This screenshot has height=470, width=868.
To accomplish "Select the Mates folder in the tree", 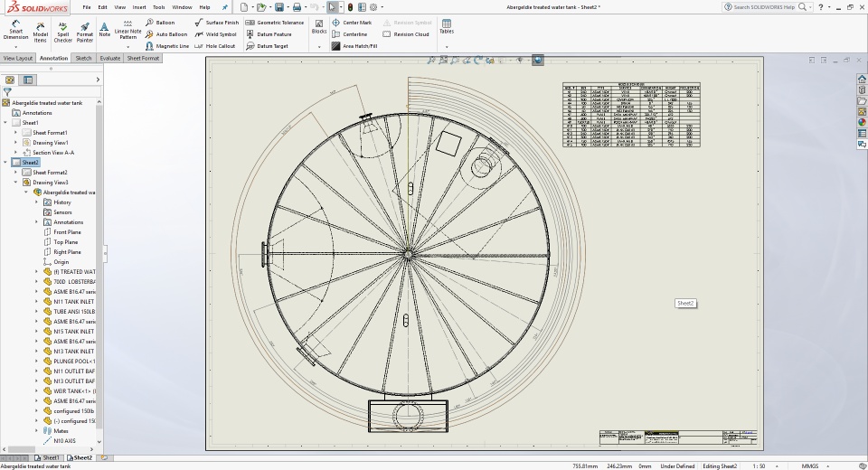I will (56, 431).
